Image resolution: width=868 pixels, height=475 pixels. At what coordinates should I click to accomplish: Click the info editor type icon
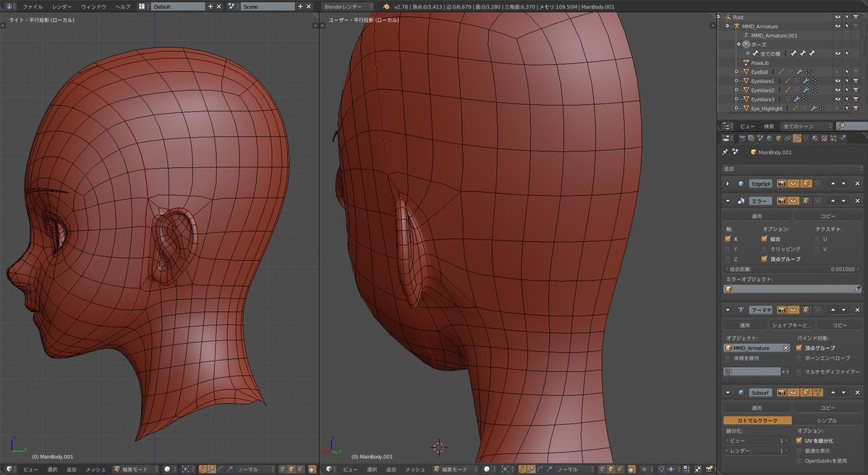(9, 6)
